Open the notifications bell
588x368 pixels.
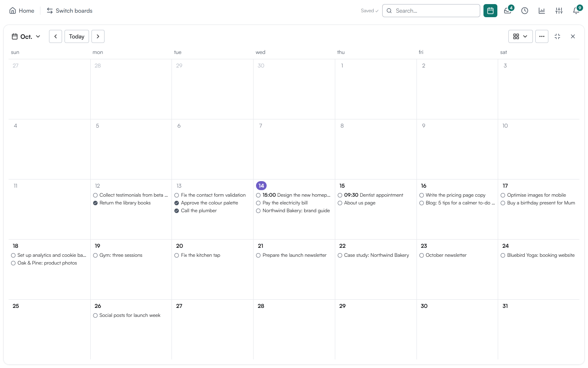(x=576, y=11)
